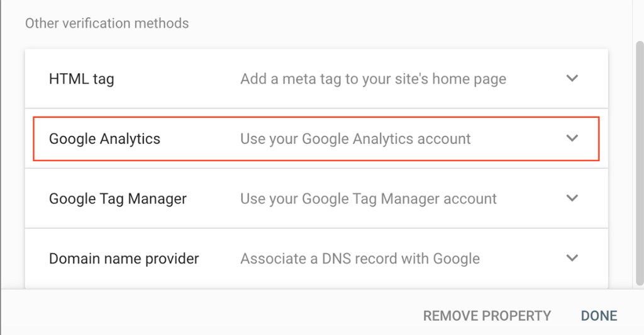Click blank space right of HTML tag label

pyautogui.click(x=176, y=79)
